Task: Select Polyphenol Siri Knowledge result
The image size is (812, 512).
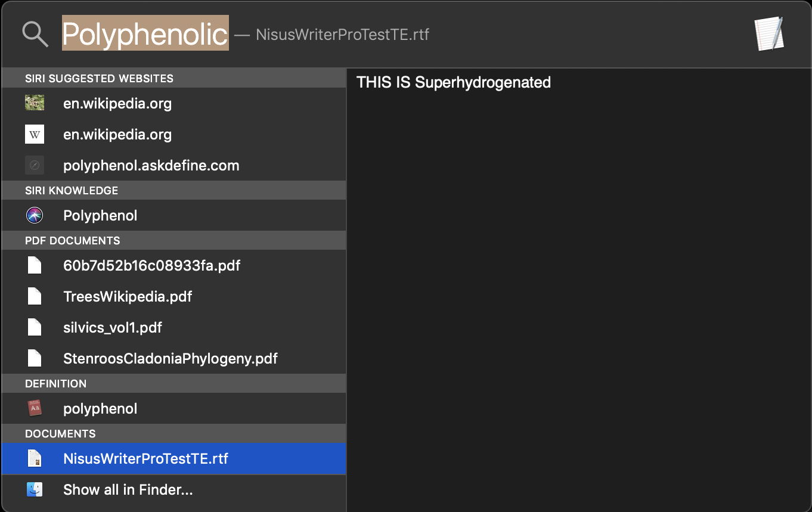Action: tap(100, 216)
